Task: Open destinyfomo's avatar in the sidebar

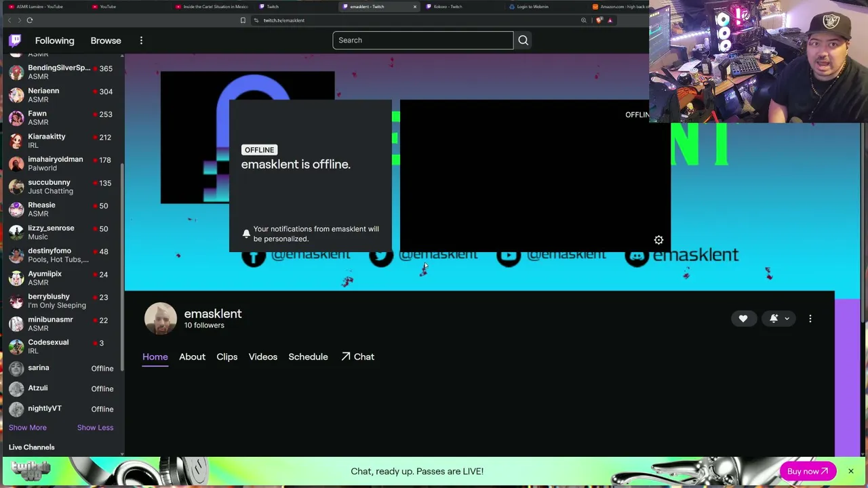Action: 16,255
